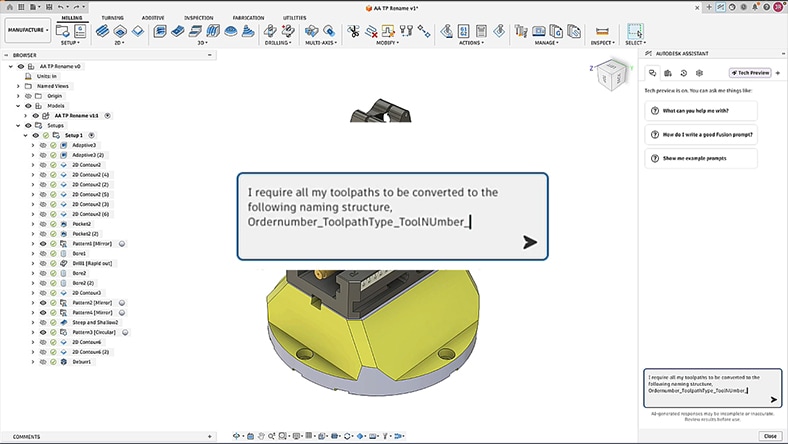Send the prompt with Assistant send arrow

773,400
